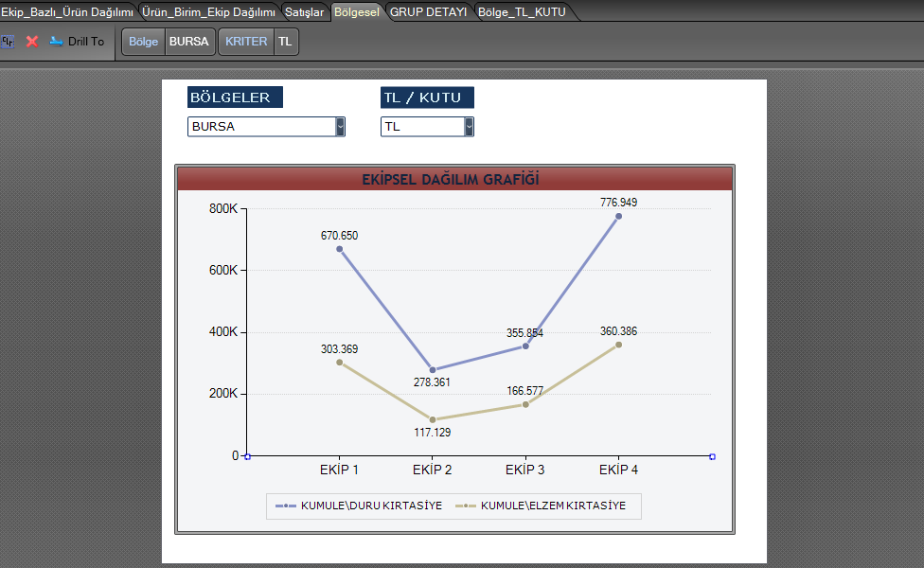Click the EKİP 1 data point at 670.650
The height and width of the screenshot is (568, 924).
click(x=339, y=249)
